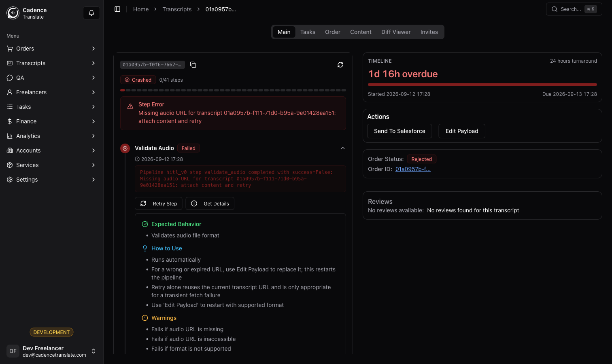Click the clock icon by 2026-09-12 17:28
The height and width of the screenshot is (364, 612).
137,159
